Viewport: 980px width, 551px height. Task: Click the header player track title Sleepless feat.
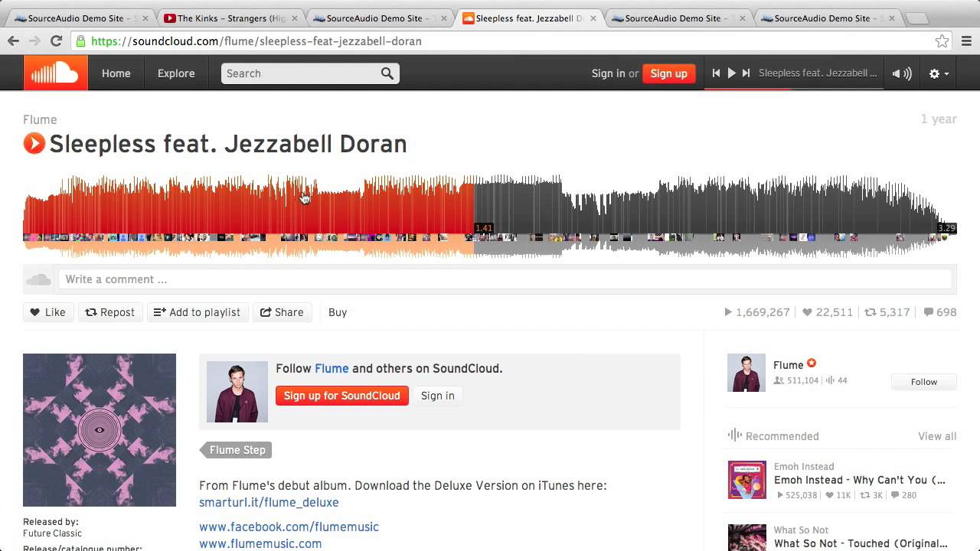[818, 73]
